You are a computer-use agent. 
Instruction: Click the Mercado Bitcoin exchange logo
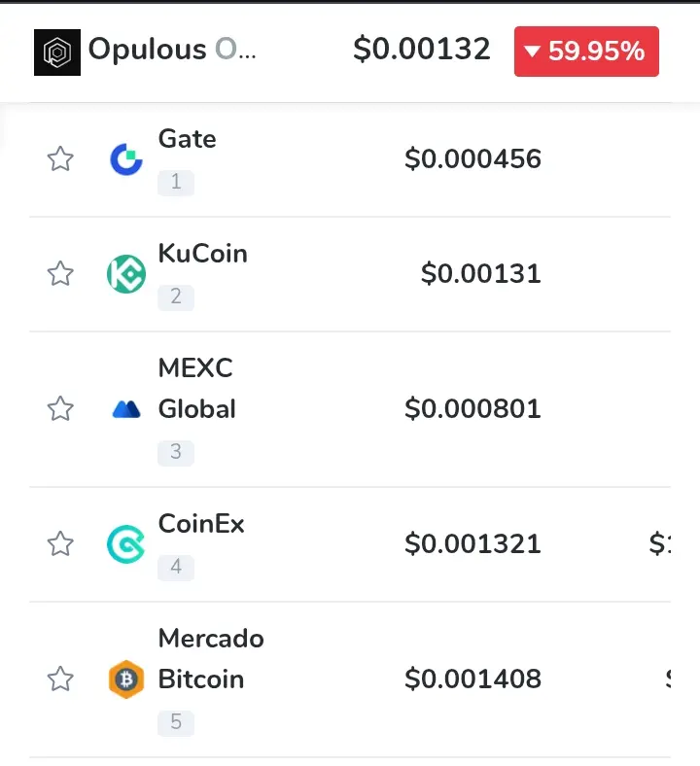tap(126, 679)
